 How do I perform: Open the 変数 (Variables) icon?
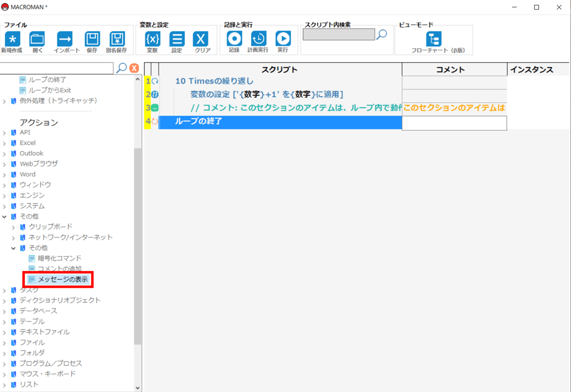click(x=152, y=39)
